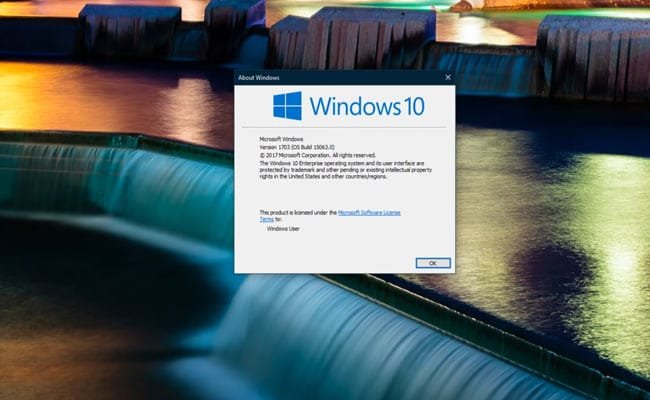
Task: Click "This product is licensed under the" text
Action: tap(298, 212)
